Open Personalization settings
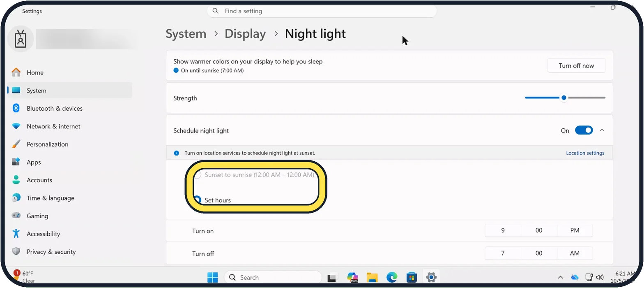 tap(70, 144)
